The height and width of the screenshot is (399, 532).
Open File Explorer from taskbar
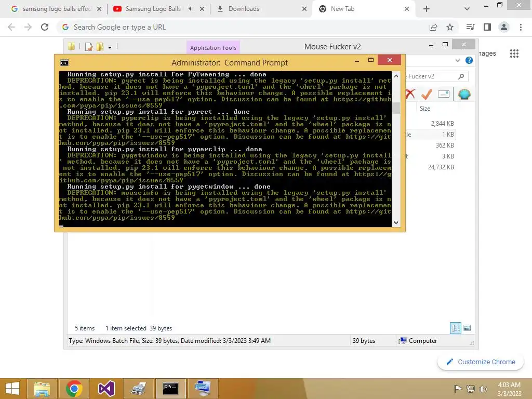point(42,389)
